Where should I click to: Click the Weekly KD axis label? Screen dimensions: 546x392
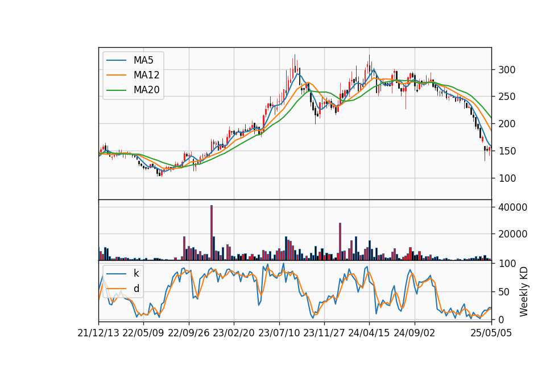point(524,291)
